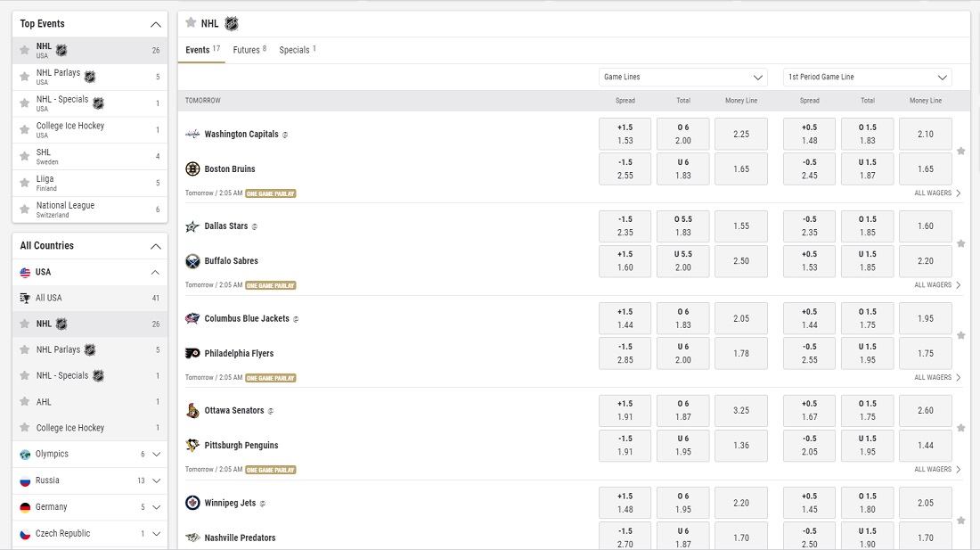Toggle the favorite star next to NHL Parlays
The height and width of the screenshot is (550, 980).
click(24, 77)
